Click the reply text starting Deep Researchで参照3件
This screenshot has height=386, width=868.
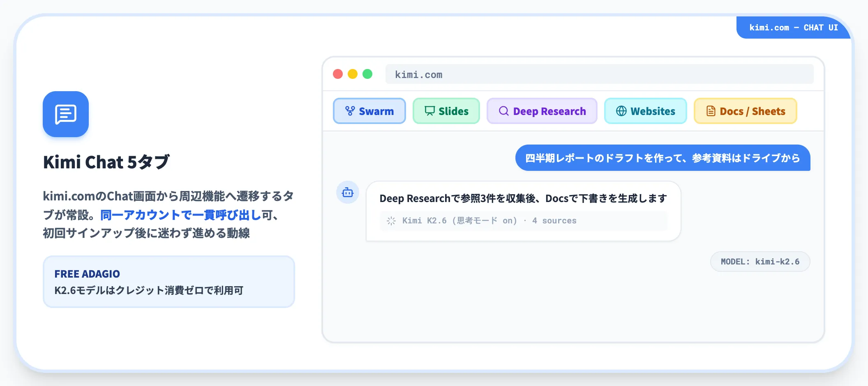click(x=523, y=198)
